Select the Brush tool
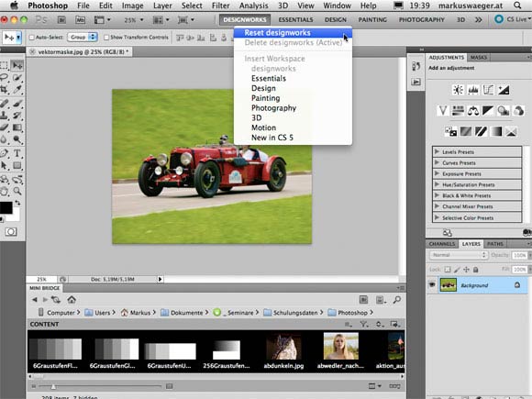 17,103
